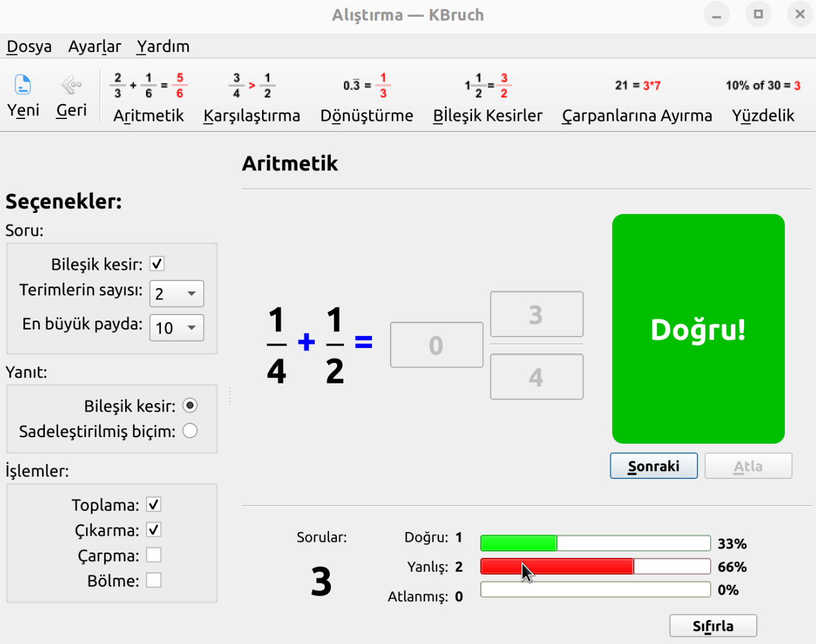Click the Yanlış red progress bar
Viewport: 816px width, 644px height.
(595, 566)
